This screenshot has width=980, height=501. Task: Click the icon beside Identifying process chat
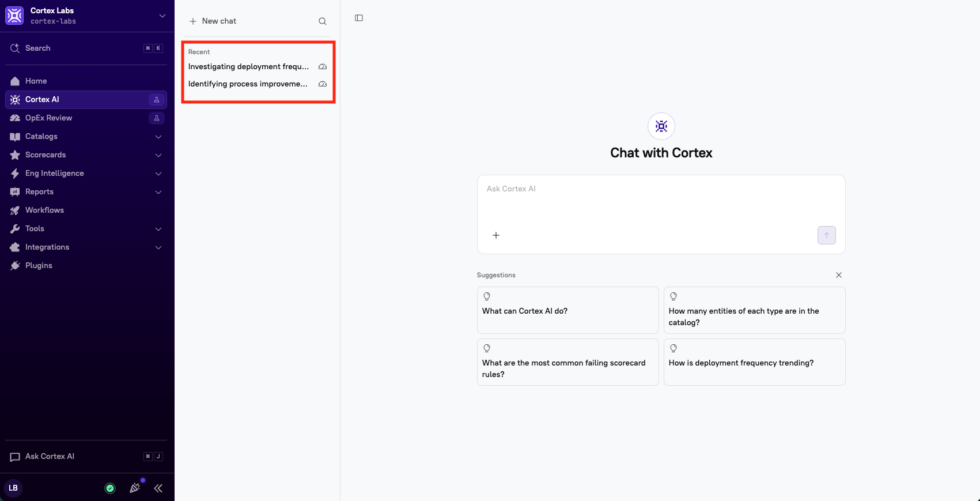(323, 84)
